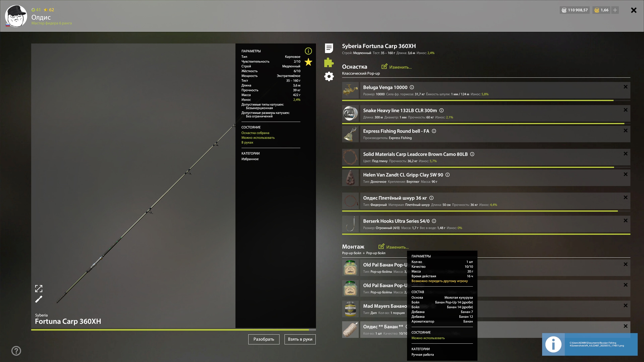This screenshot has width=644, height=362.
Task: Click the player avatar Олдис
Action: pos(16,16)
